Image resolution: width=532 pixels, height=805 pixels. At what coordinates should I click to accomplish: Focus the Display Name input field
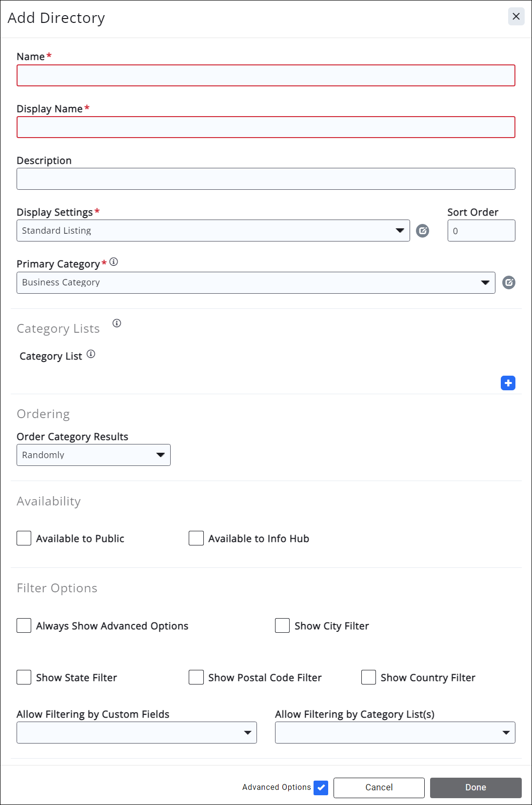[x=266, y=127]
